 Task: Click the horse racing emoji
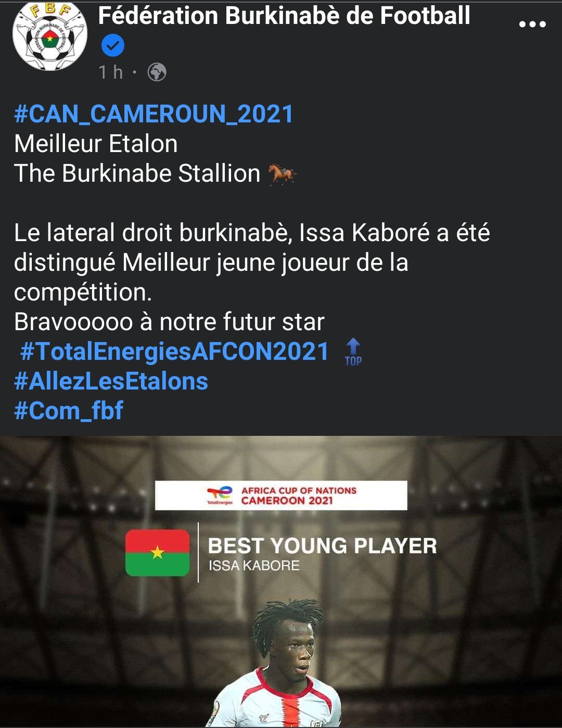282,174
